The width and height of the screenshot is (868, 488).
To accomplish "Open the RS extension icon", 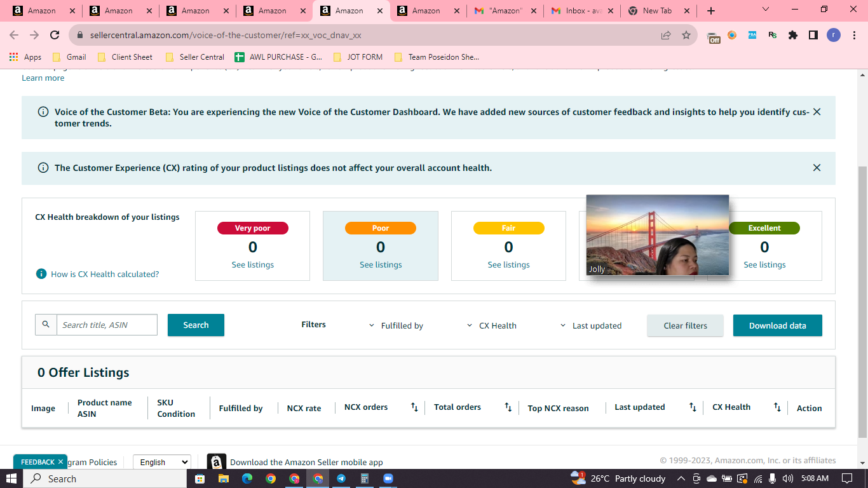I will pos(773,36).
